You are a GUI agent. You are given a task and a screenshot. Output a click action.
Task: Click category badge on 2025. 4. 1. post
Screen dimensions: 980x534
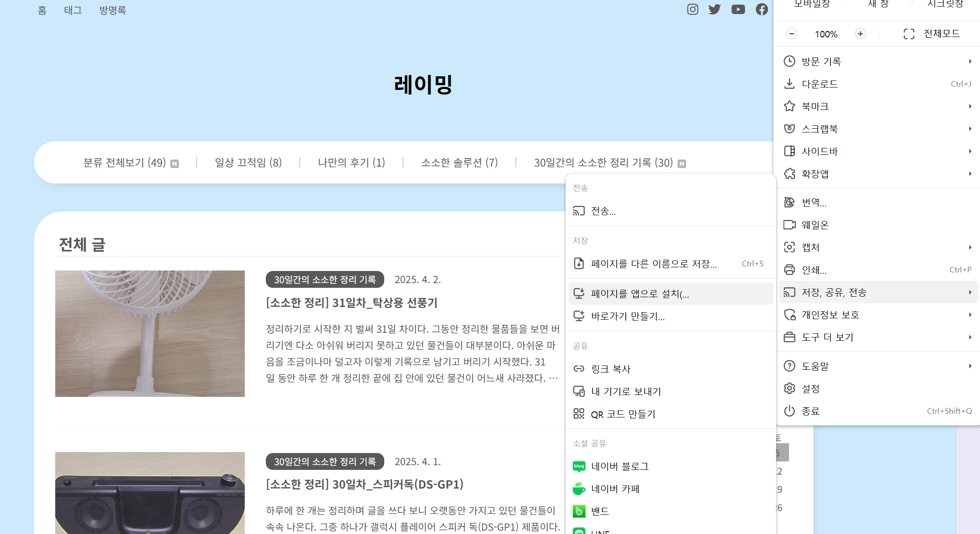[x=325, y=461]
